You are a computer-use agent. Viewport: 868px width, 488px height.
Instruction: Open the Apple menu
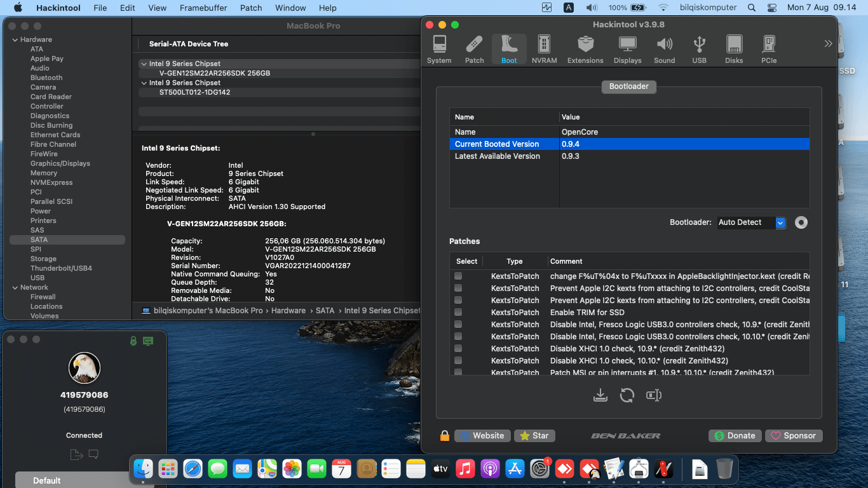(x=18, y=8)
